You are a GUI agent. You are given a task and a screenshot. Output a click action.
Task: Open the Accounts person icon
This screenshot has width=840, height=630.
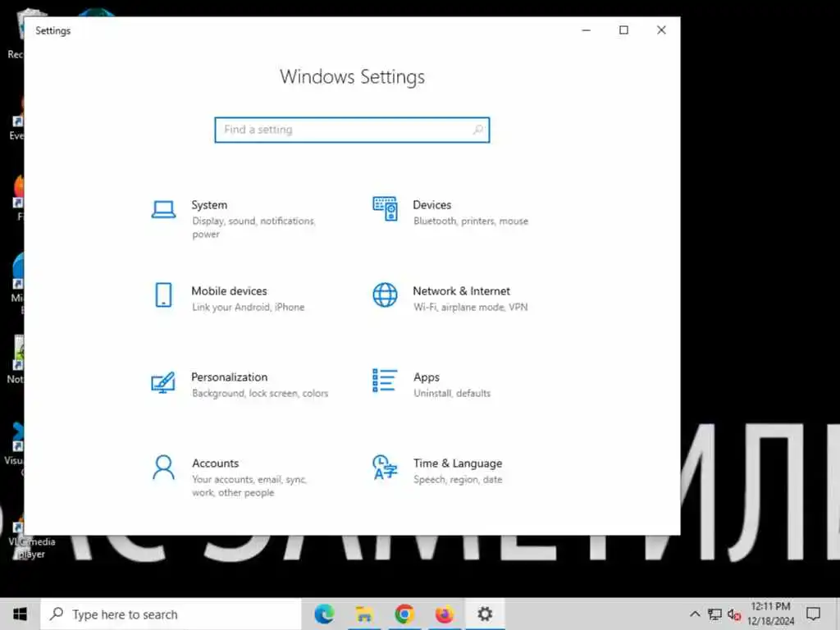(x=163, y=467)
